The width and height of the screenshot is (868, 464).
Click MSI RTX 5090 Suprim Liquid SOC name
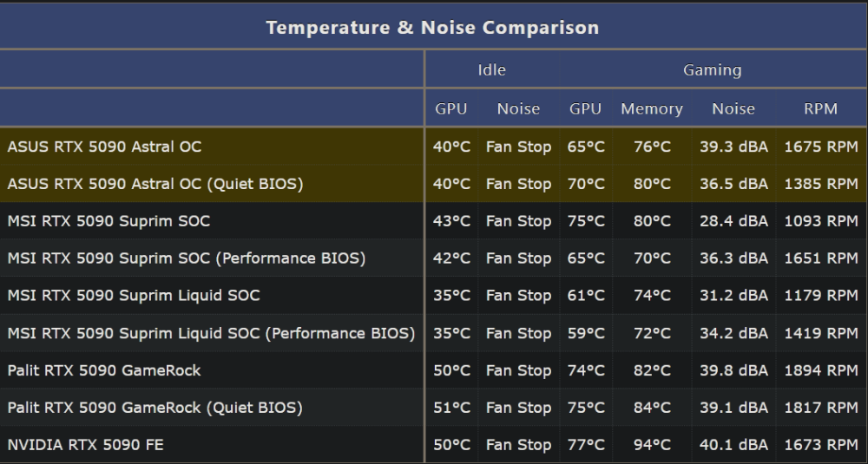click(x=134, y=296)
